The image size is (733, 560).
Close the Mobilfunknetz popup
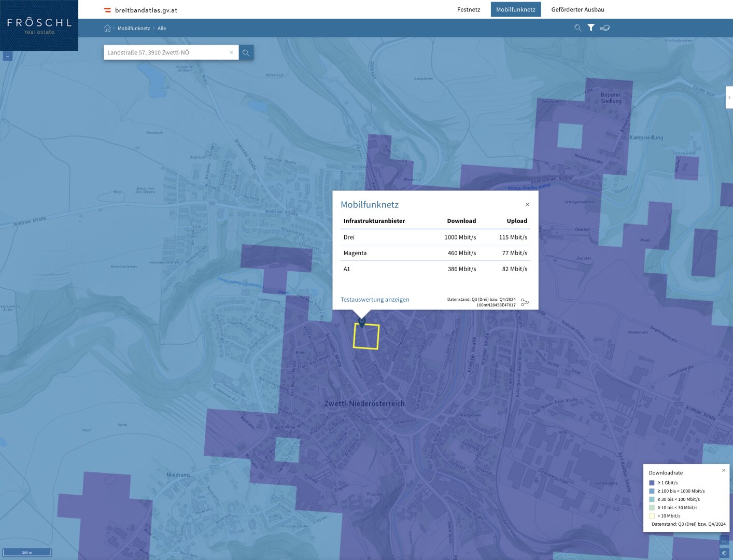527,204
